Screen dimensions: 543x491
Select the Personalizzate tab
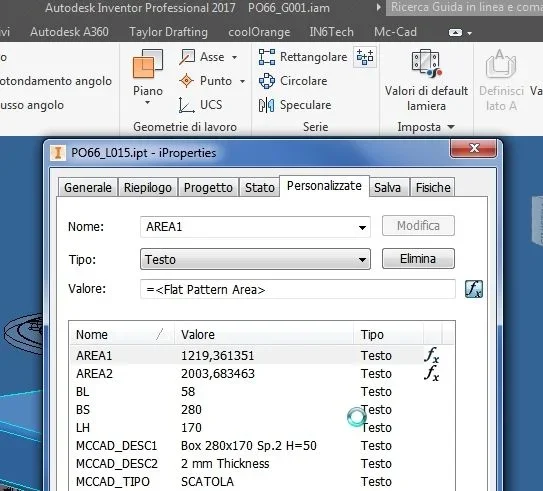pos(324,186)
